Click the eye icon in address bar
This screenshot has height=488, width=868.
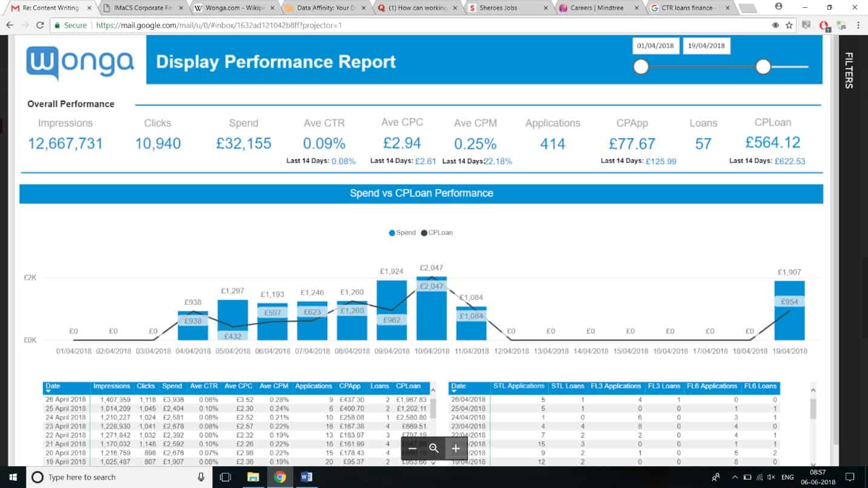[775, 25]
